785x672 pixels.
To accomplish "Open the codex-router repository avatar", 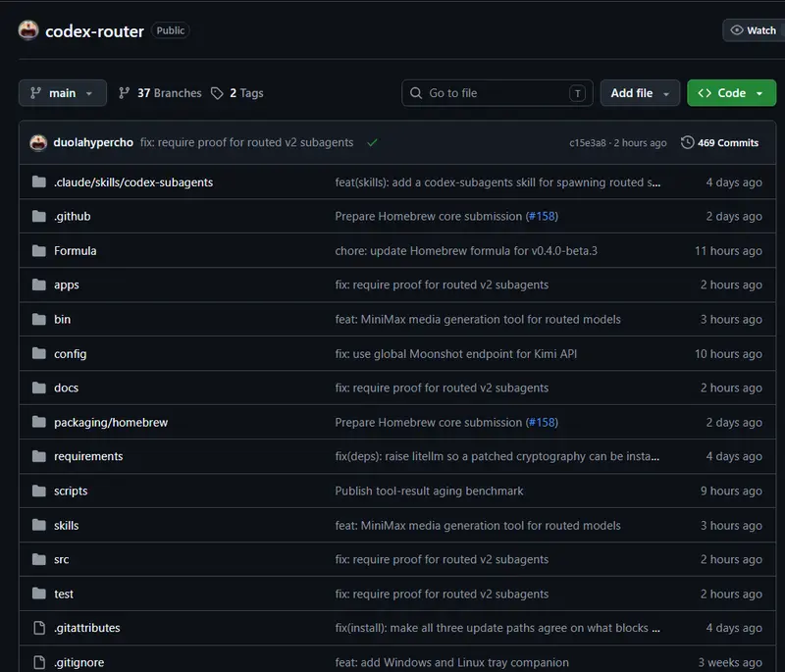I will point(28,30).
